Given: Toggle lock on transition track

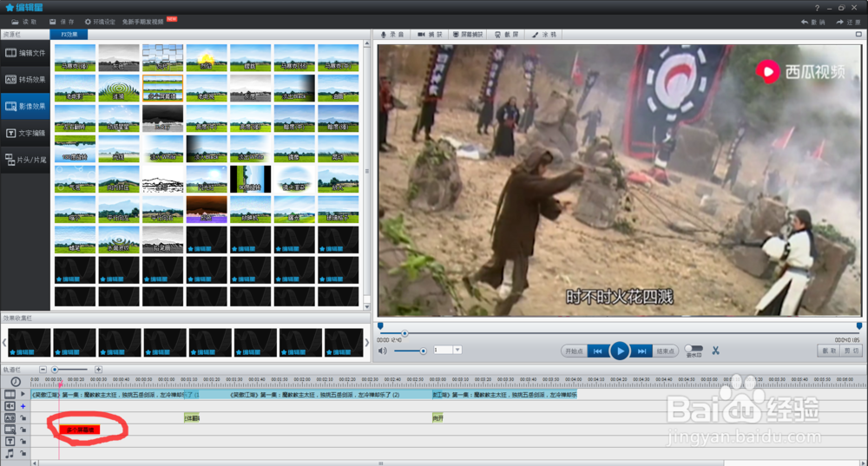Looking at the screenshot, I should pos(23,418).
